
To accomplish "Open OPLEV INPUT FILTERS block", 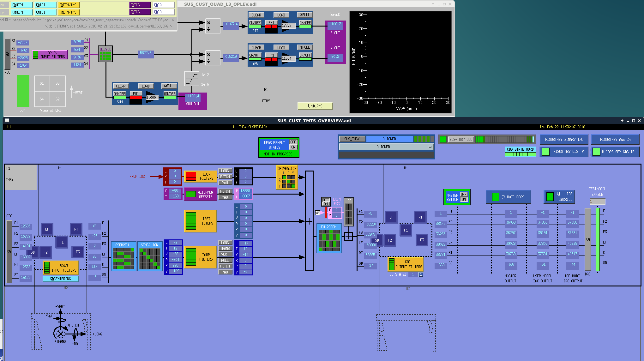I will (x=50, y=55).
